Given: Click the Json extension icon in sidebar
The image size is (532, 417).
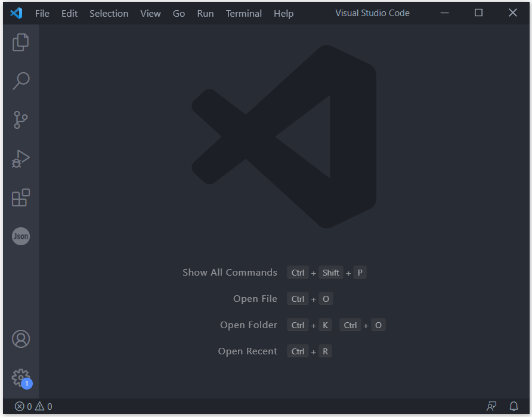Looking at the screenshot, I should [21, 236].
